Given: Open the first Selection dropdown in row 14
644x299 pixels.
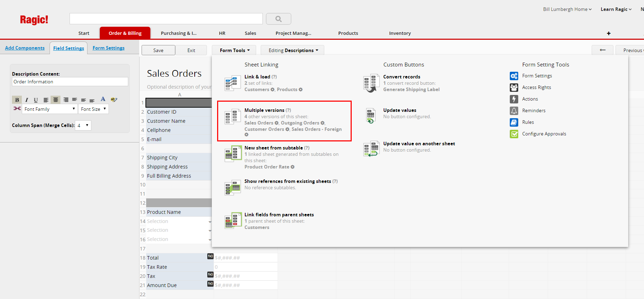Looking at the screenshot, I should coord(210,222).
